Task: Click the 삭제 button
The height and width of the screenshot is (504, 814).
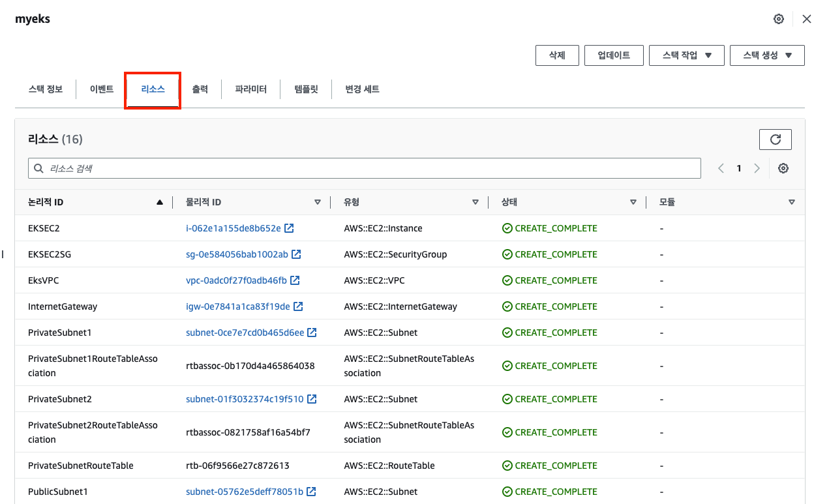Action: (x=557, y=55)
